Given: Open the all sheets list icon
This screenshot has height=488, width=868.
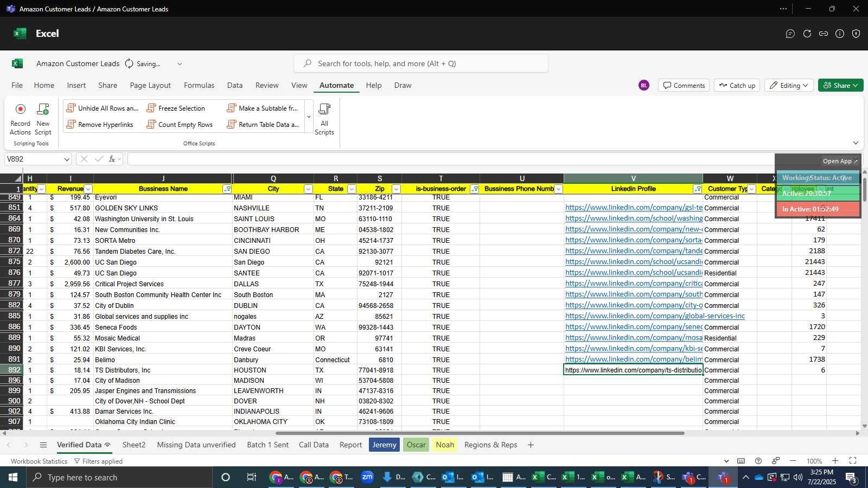Looking at the screenshot, I should (x=43, y=445).
